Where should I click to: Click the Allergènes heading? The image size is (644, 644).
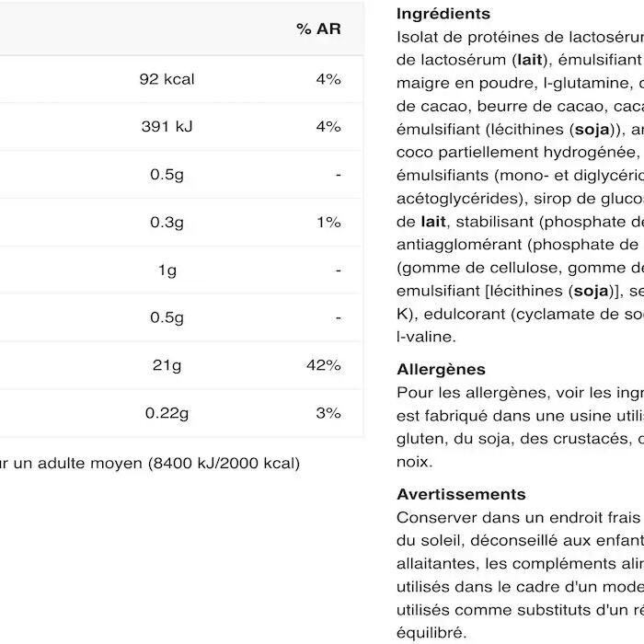(441, 369)
